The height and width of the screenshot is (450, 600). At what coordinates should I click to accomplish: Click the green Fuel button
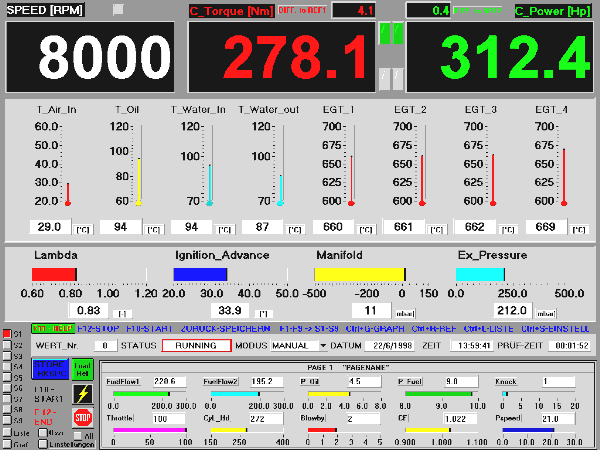[83, 369]
